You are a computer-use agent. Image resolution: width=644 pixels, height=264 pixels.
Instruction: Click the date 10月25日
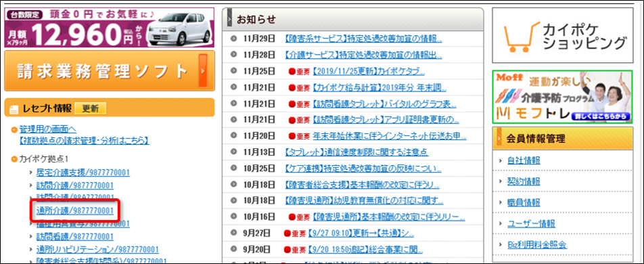(258, 168)
